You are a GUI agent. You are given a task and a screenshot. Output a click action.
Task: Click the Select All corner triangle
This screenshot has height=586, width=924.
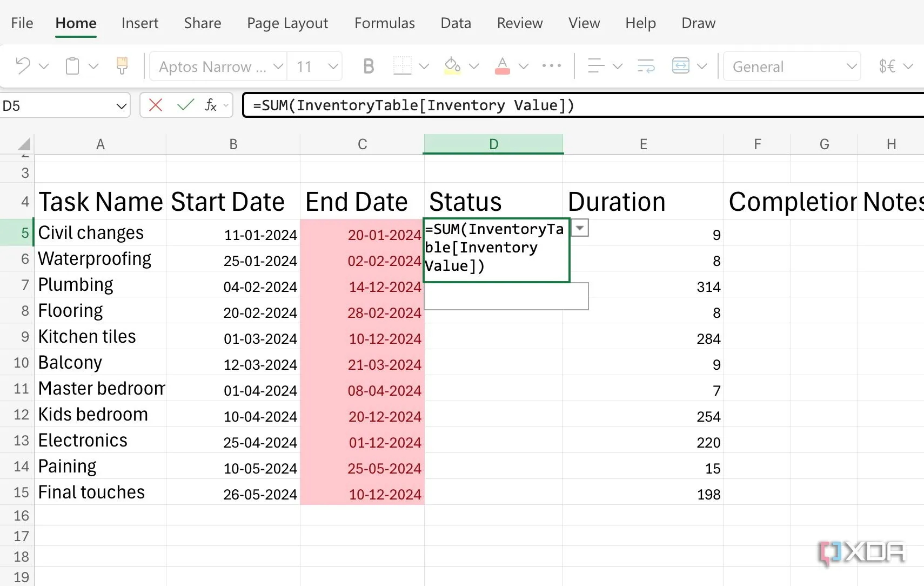coord(24,144)
